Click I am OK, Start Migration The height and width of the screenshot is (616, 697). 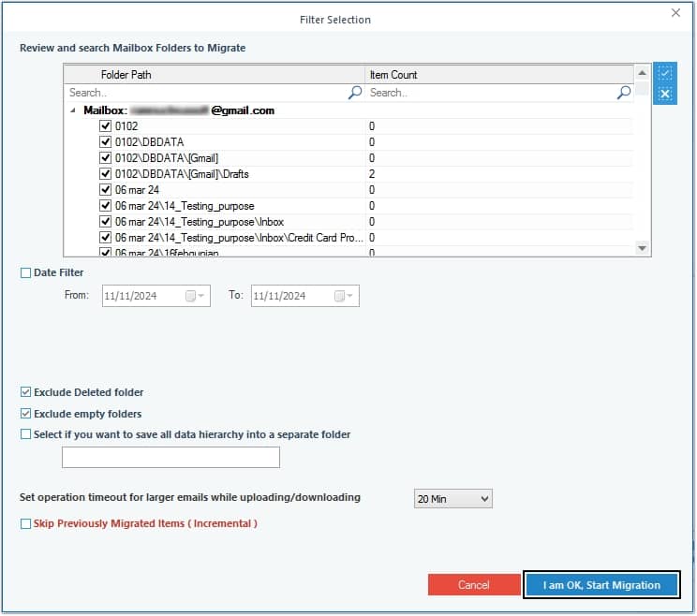tap(601, 585)
